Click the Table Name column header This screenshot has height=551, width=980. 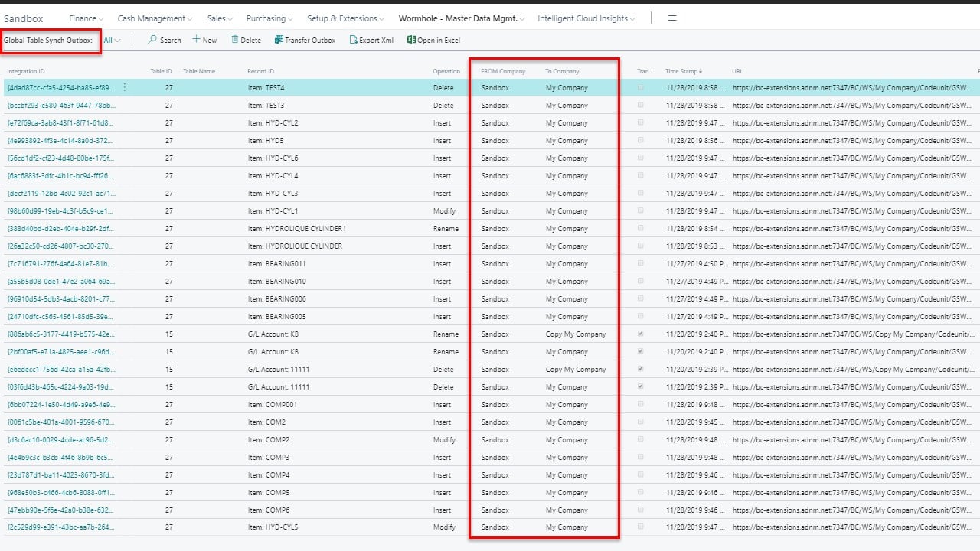[x=199, y=71]
